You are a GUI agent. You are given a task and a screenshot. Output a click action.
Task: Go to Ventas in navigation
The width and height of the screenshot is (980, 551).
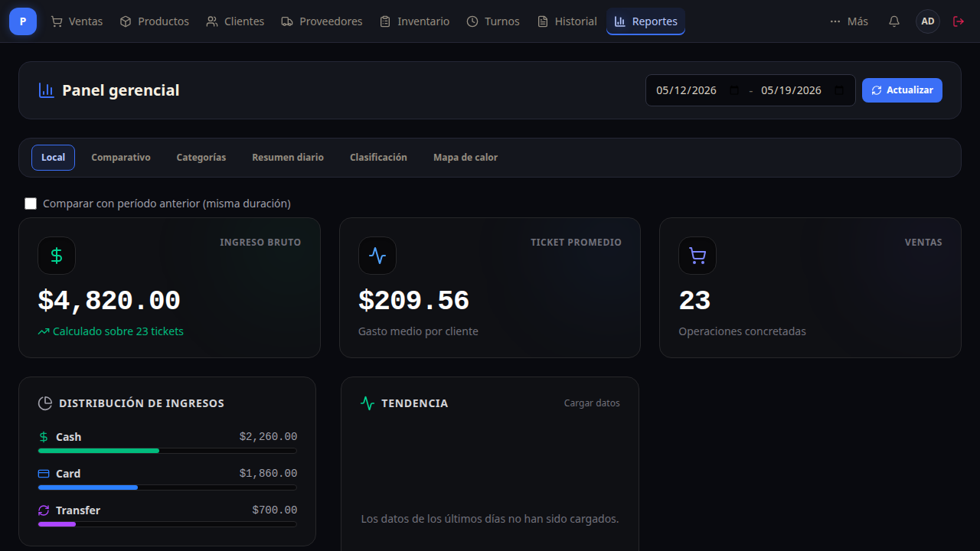tap(77, 21)
